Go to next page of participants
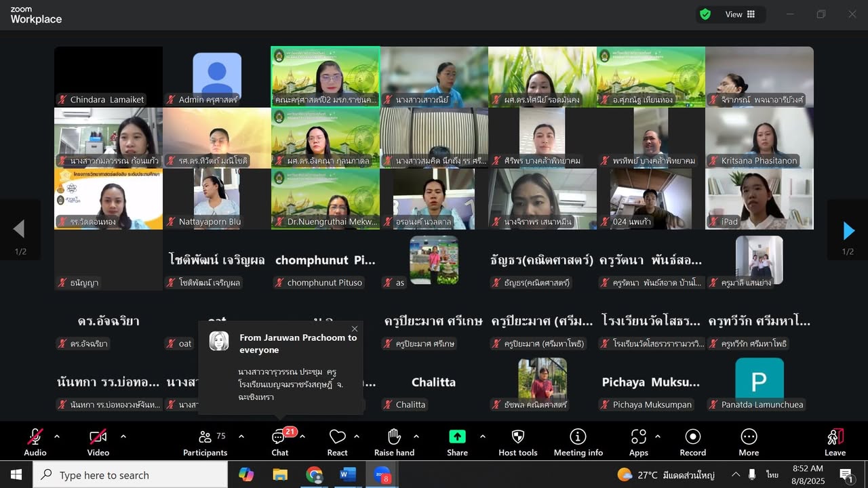Image resolution: width=868 pixels, height=488 pixels. [848, 231]
